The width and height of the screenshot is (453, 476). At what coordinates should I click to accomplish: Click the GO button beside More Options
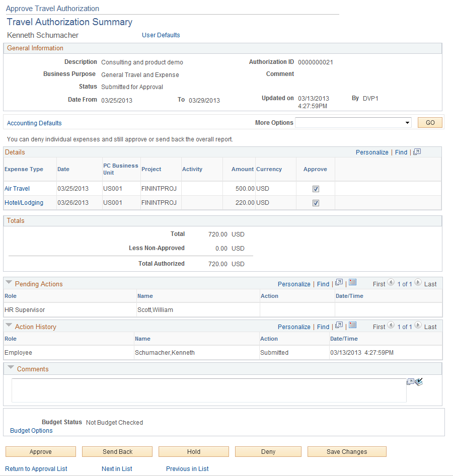tap(430, 122)
